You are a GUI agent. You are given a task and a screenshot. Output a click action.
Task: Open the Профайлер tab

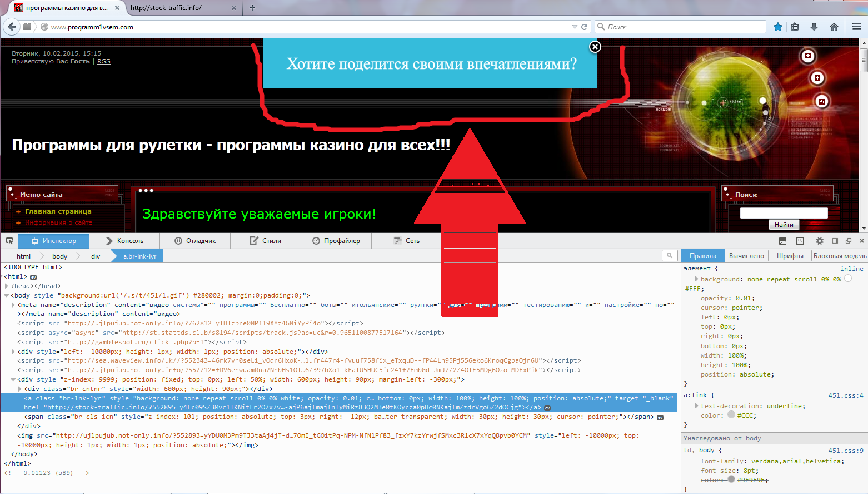(336, 241)
